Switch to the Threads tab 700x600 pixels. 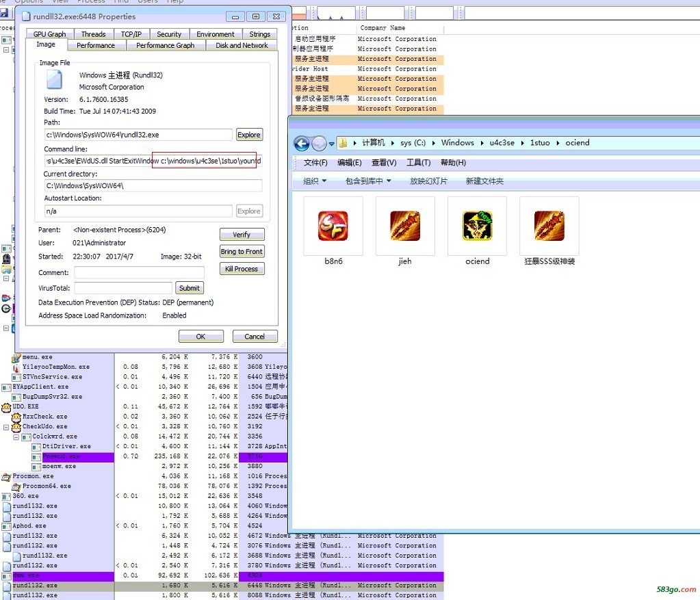(93, 34)
